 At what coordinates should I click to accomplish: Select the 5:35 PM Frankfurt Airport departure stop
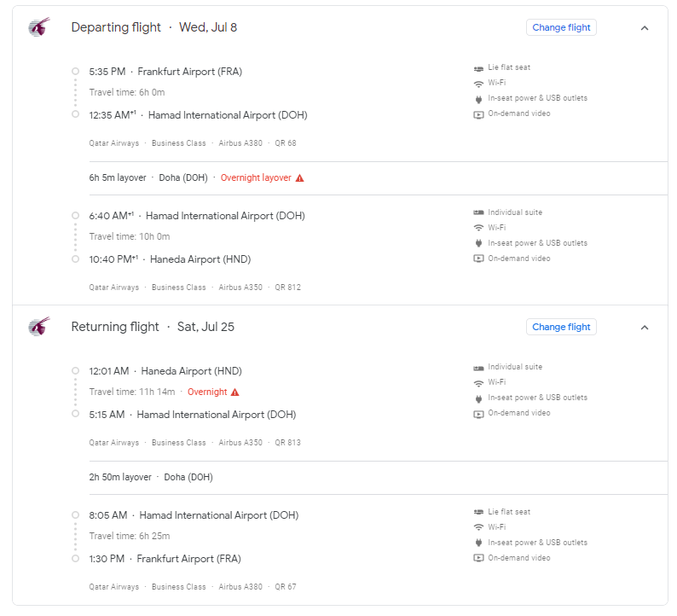coord(165,72)
